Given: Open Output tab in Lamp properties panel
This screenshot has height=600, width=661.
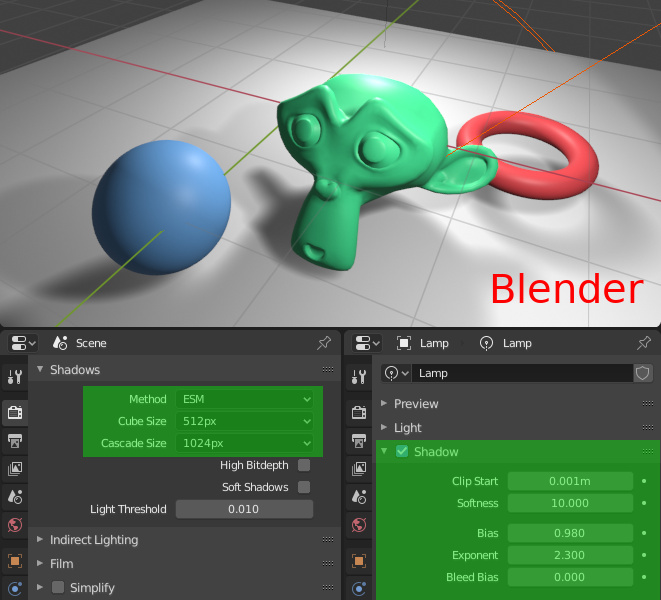Looking at the screenshot, I should point(359,441).
